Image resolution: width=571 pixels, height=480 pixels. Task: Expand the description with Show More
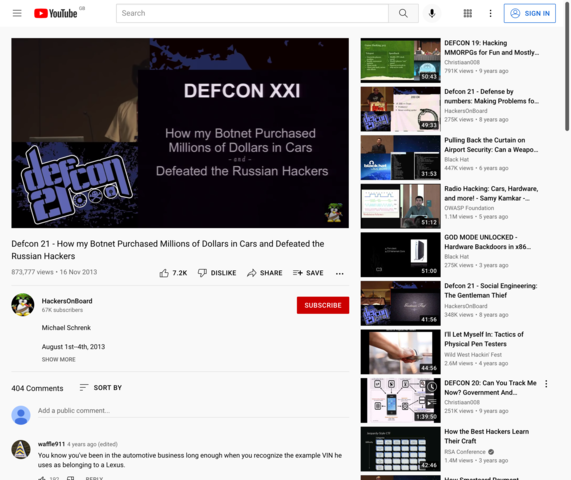click(x=59, y=359)
